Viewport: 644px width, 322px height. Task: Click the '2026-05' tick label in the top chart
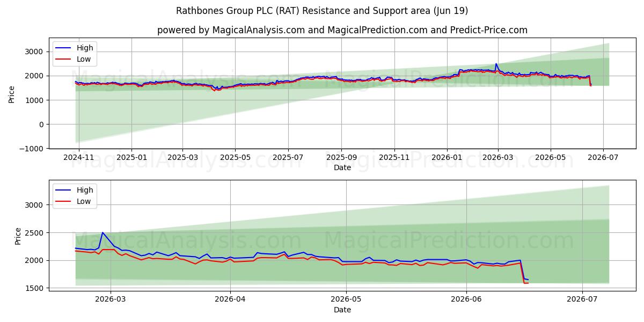[x=550, y=158]
